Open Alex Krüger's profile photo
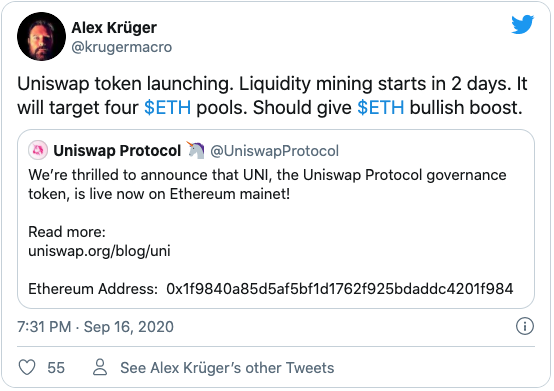The height and width of the screenshot is (391, 554). [41, 36]
